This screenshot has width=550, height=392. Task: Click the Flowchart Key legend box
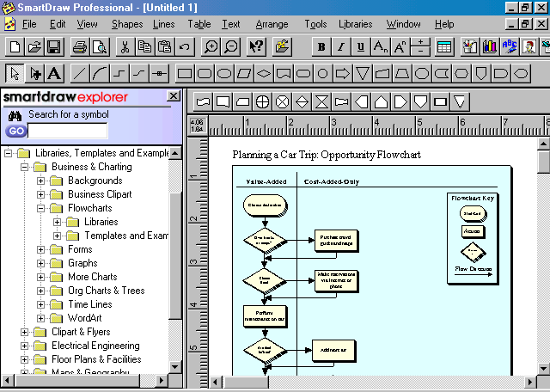(x=473, y=238)
